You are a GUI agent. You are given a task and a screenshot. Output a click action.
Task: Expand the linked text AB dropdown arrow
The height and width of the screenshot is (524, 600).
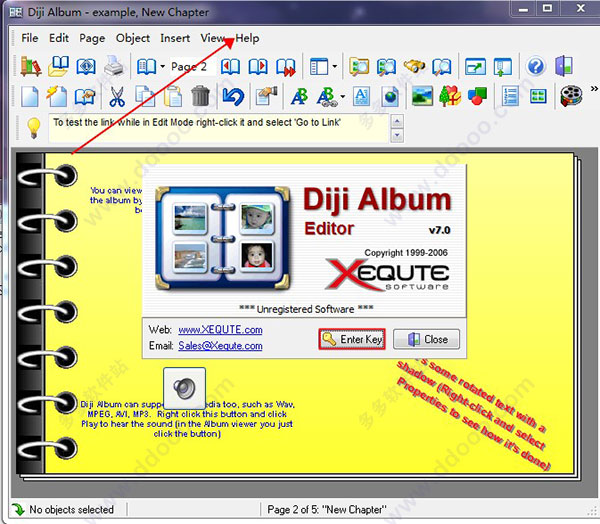coord(342,96)
